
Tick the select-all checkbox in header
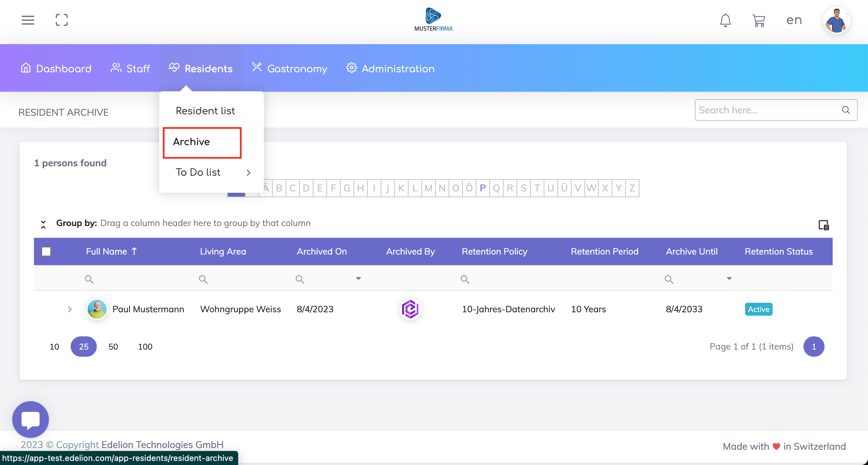tap(46, 252)
